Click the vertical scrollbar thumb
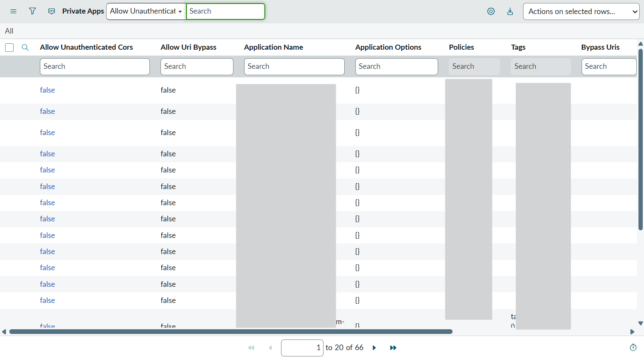The width and height of the screenshot is (644, 359). pos(641,139)
